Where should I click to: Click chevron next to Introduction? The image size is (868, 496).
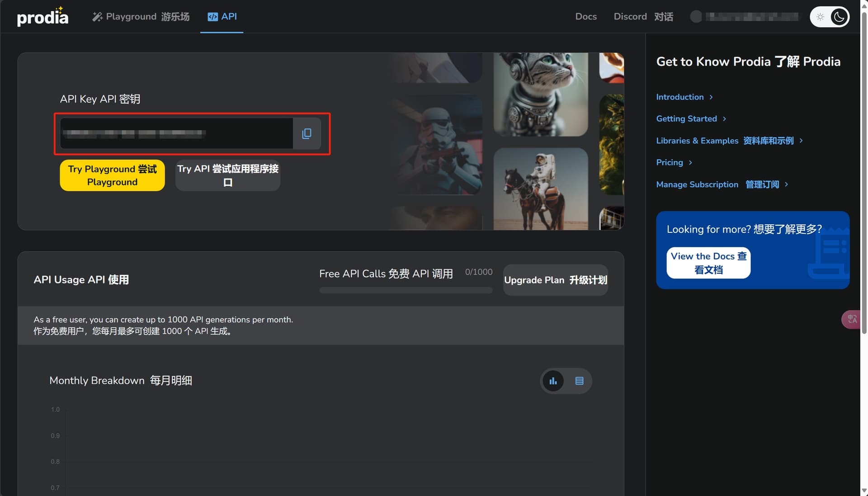click(711, 97)
